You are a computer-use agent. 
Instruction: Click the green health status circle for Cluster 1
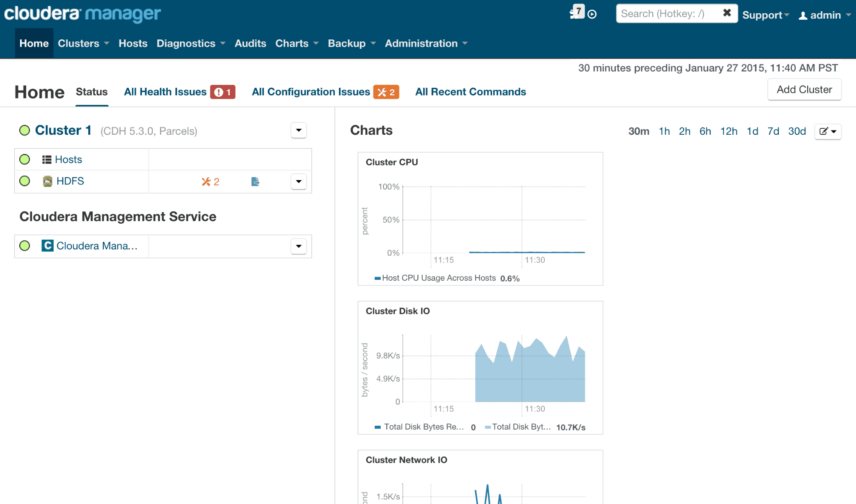pos(24,130)
